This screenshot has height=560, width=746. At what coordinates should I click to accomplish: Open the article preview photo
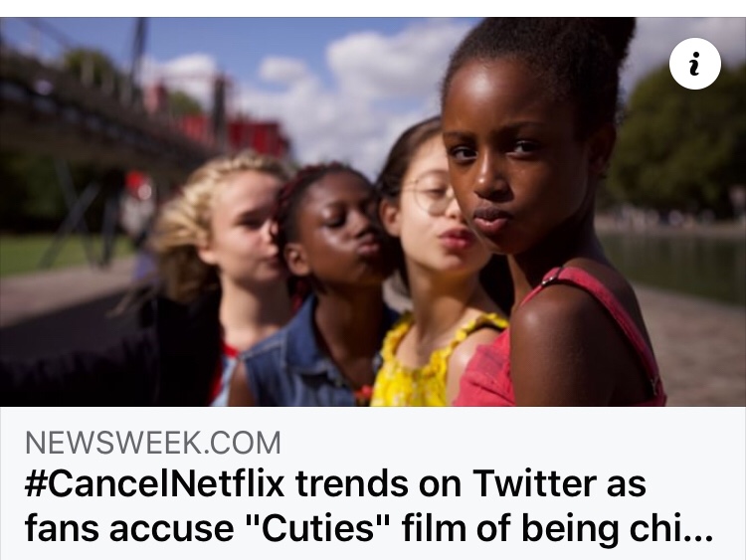click(x=373, y=212)
